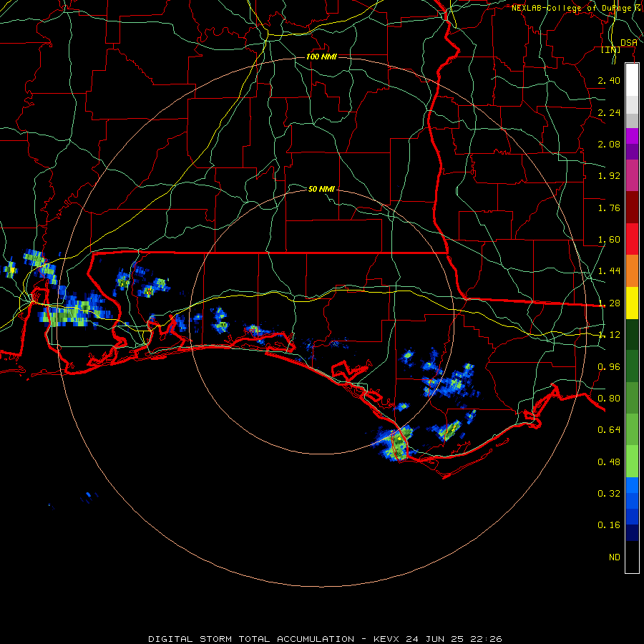Click the 2.08 legend value
Screen dimensions: 644x644
[x=609, y=144]
